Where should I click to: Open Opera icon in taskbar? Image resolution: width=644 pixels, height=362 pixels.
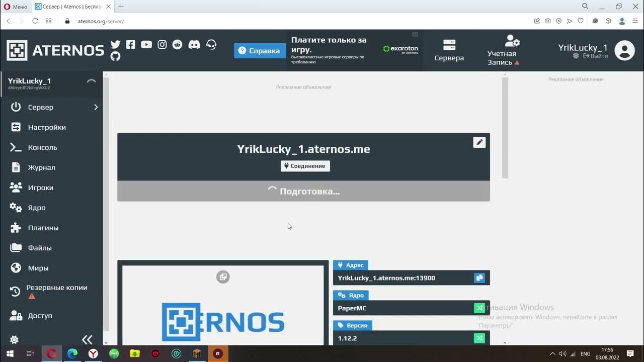51,354
